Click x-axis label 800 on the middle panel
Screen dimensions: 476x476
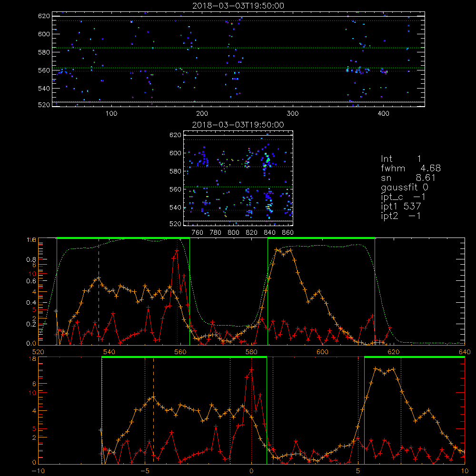(x=233, y=233)
